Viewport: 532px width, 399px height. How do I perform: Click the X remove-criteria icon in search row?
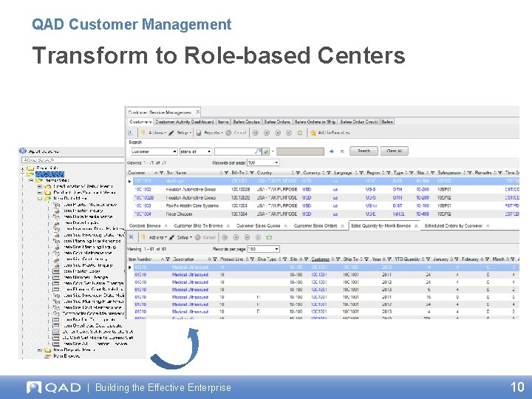point(342,151)
